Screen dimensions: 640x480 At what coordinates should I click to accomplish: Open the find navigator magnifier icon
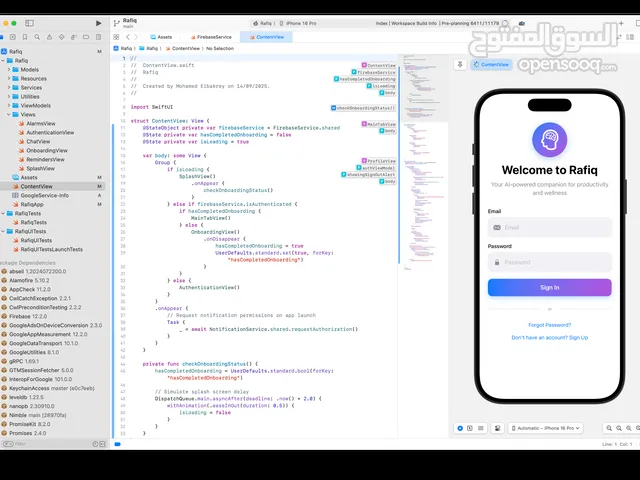tap(37, 37)
